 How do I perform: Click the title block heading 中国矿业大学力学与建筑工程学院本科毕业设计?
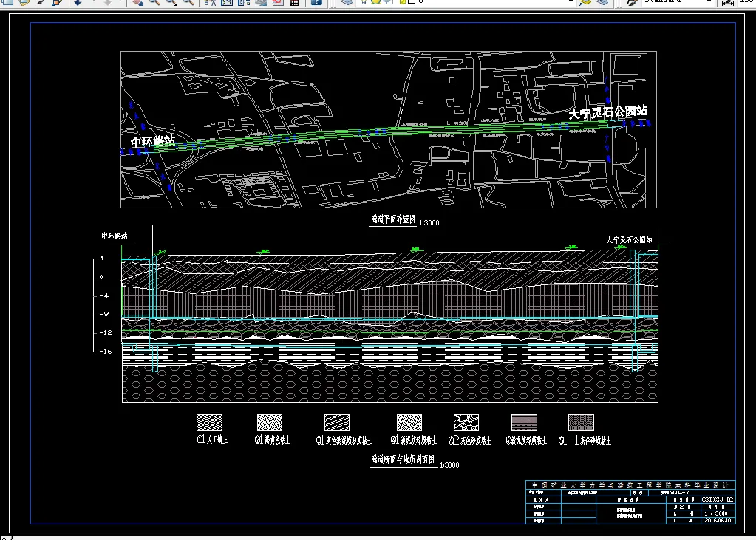630,485
